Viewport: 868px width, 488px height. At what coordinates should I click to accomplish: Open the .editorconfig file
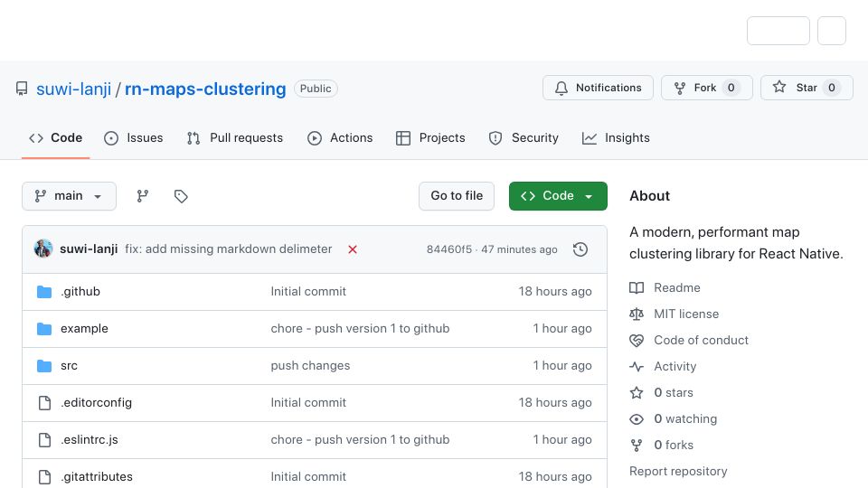tap(97, 403)
